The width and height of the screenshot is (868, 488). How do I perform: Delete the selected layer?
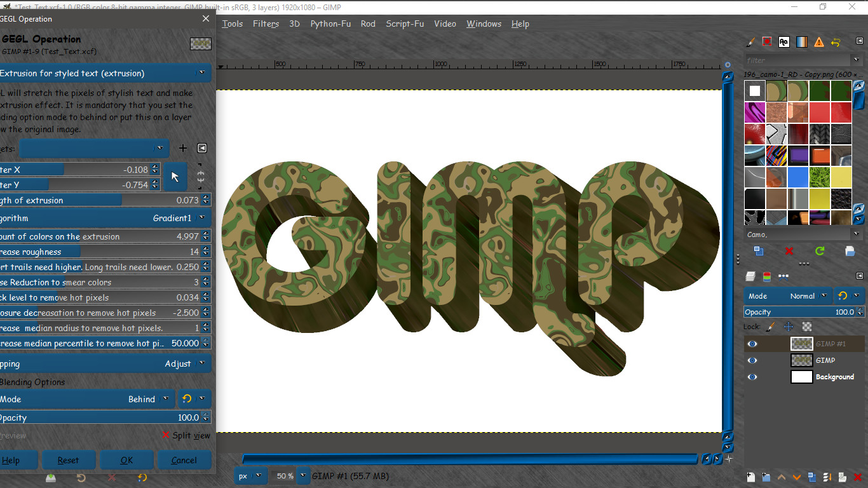858,477
